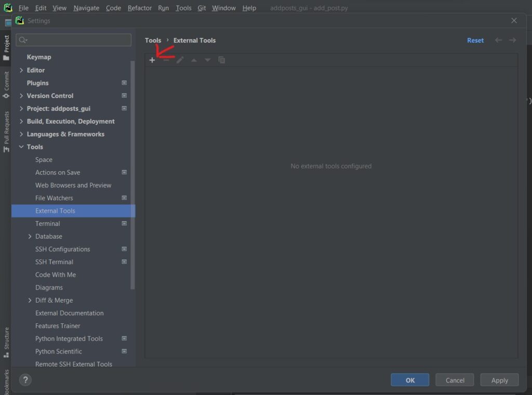Click the minus remove tool icon
The height and width of the screenshot is (395, 532).
coord(166,60)
